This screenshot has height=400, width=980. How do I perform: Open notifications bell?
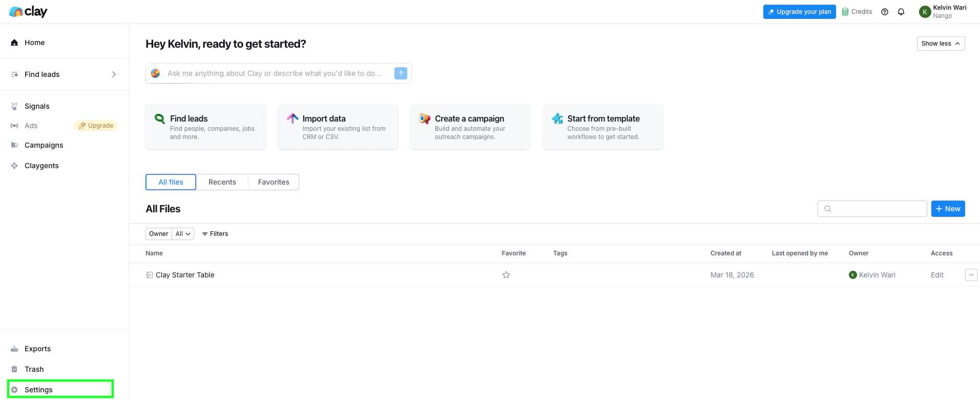click(x=901, y=12)
